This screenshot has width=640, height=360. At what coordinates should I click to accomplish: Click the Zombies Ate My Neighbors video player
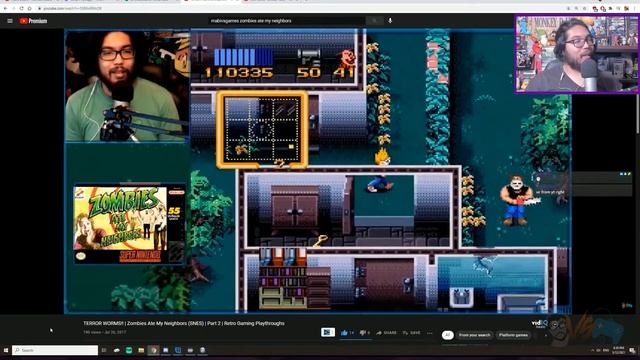tap(318, 171)
